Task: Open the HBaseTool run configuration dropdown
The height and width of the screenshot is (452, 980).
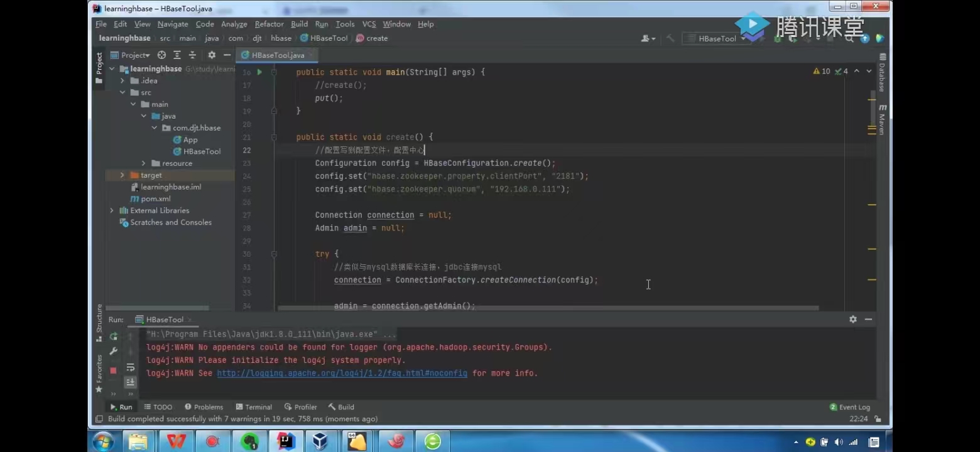Action: point(716,38)
